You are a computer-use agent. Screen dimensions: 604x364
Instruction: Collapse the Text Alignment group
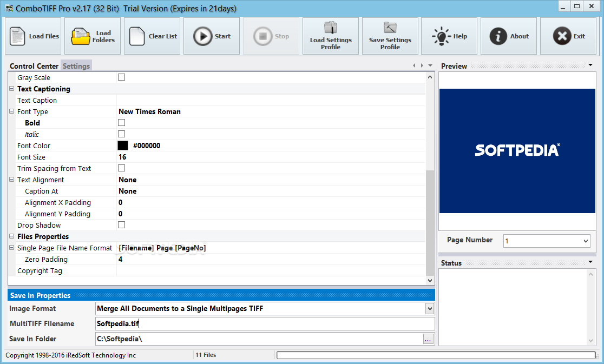(11, 180)
